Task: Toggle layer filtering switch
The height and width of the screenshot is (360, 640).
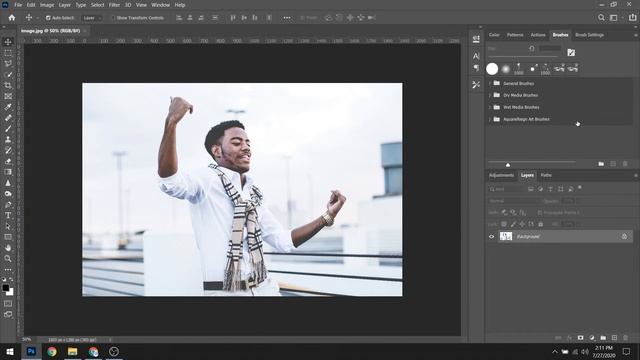Action: click(580, 188)
